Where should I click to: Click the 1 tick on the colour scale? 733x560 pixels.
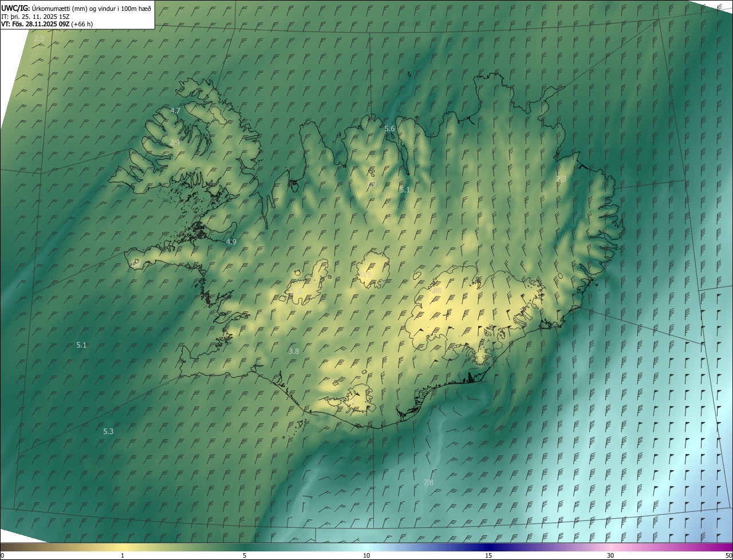point(123,555)
